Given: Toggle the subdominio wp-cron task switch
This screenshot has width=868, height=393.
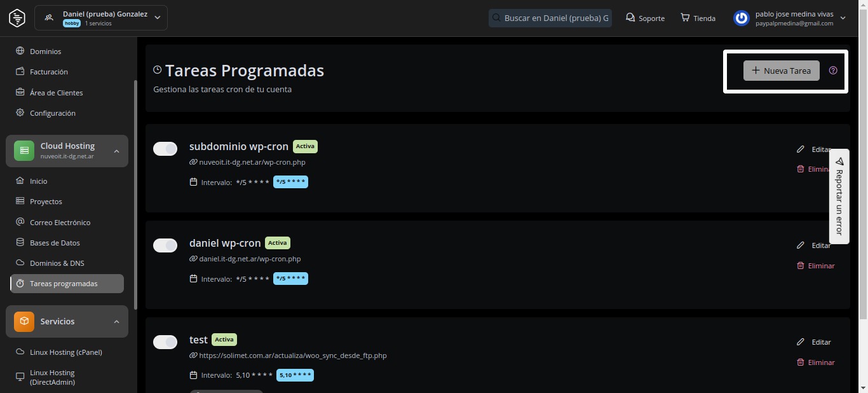Looking at the screenshot, I should click(x=165, y=149).
